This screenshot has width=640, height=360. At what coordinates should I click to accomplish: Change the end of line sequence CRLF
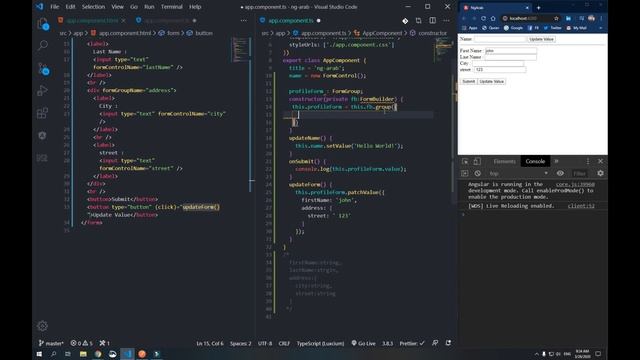(x=284, y=344)
